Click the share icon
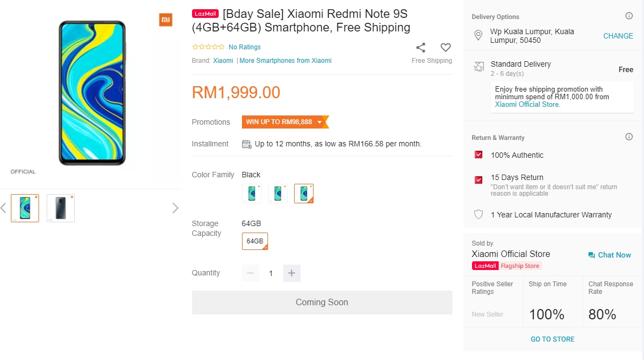Viewport: 644px width, 360px height. (x=420, y=48)
